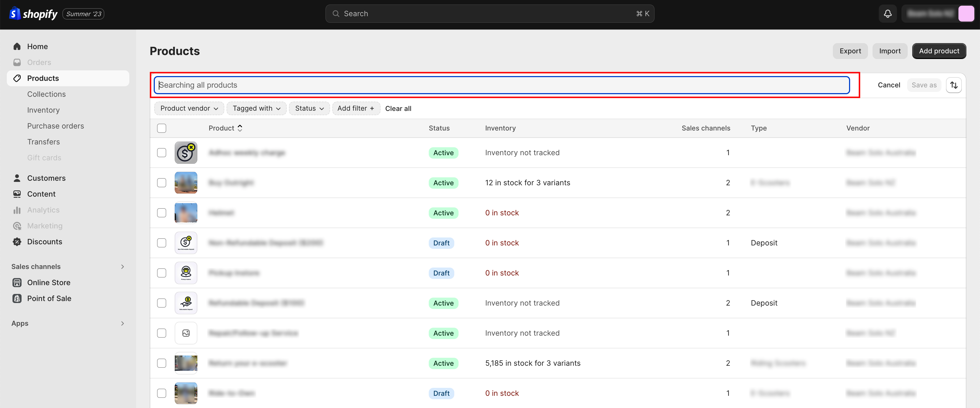Click the Home house icon

click(17, 47)
